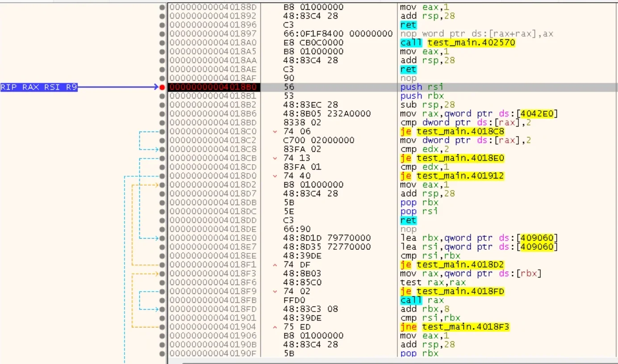Click the sub rsp,28 instruction
Viewport: 618px width, 364px height.
click(427, 105)
